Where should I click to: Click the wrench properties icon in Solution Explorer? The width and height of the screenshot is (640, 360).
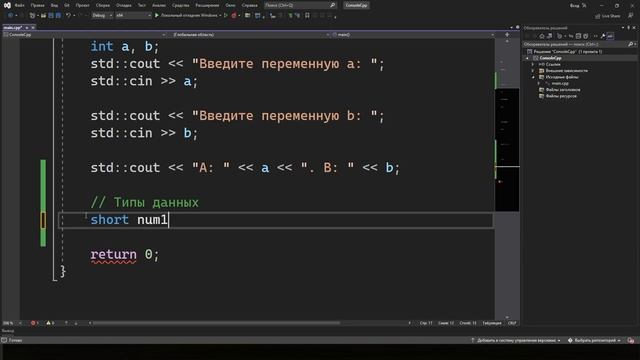pos(602,36)
